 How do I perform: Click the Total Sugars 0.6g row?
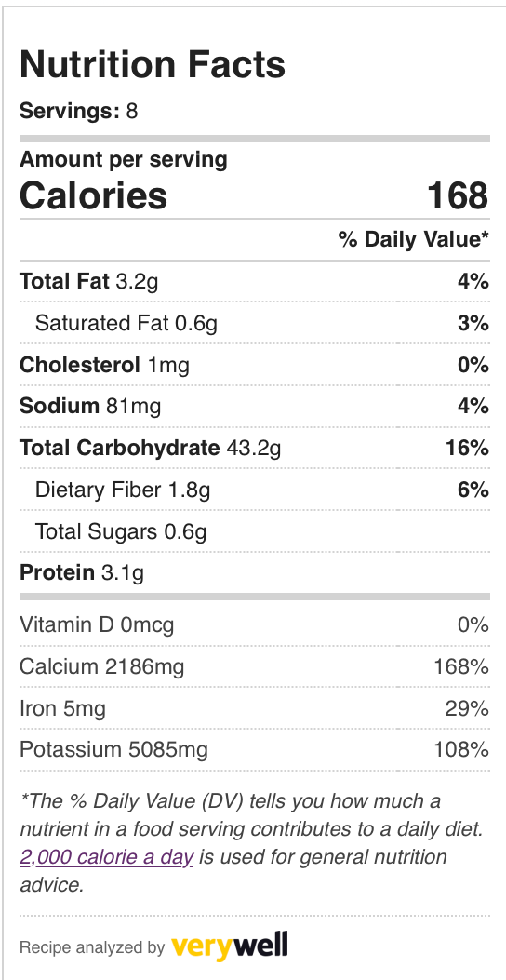254,531
